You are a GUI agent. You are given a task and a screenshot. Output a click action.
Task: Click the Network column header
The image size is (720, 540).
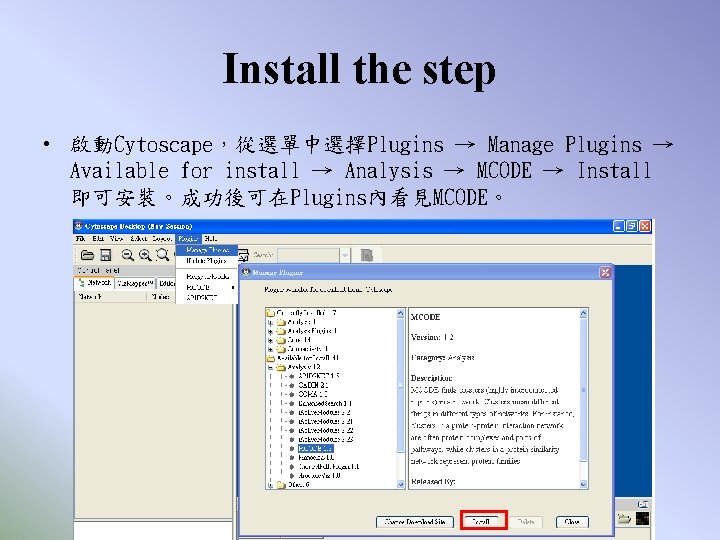click(x=111, y=297)
